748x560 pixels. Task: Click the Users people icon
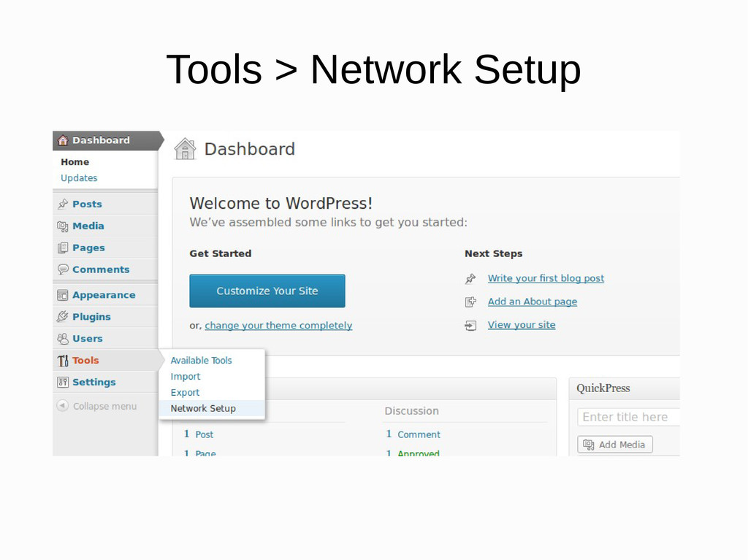pos(63,339)
